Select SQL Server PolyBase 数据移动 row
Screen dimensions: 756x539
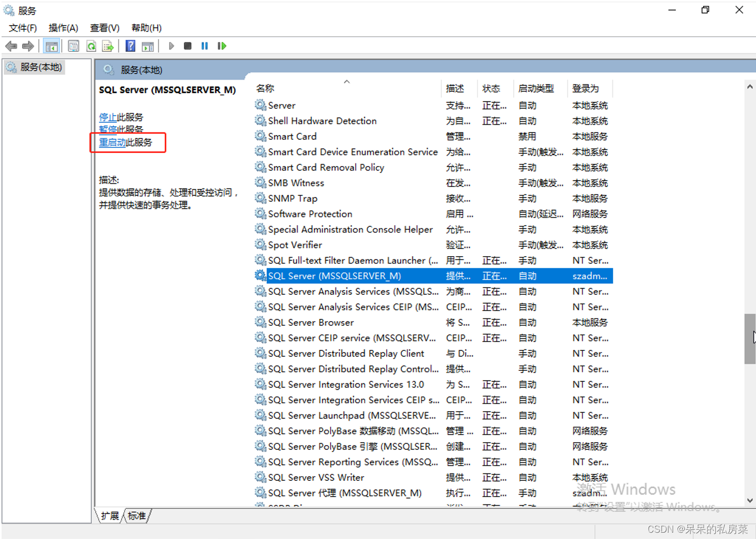(x=433, y=431)
